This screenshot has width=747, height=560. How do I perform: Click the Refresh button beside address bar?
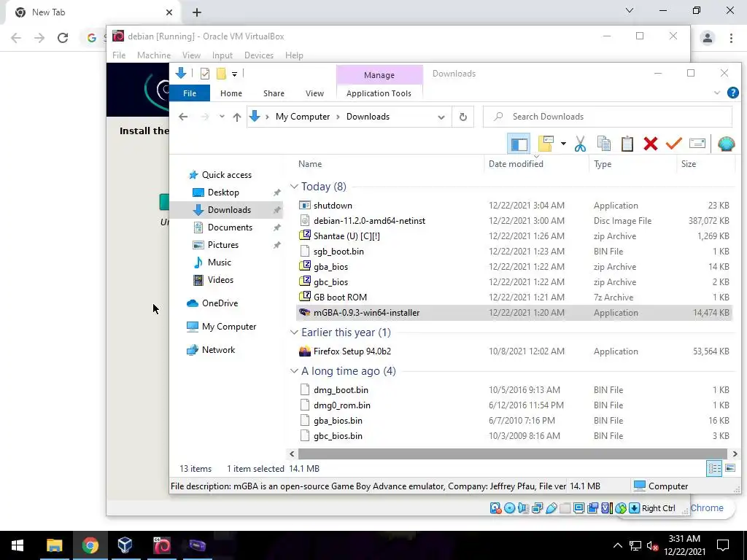(462, 117)
